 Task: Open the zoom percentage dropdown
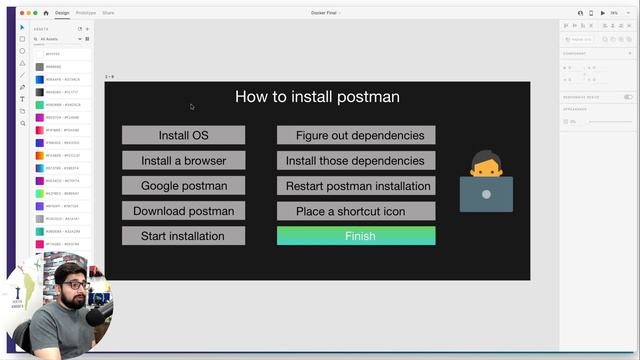coord(629,13)
